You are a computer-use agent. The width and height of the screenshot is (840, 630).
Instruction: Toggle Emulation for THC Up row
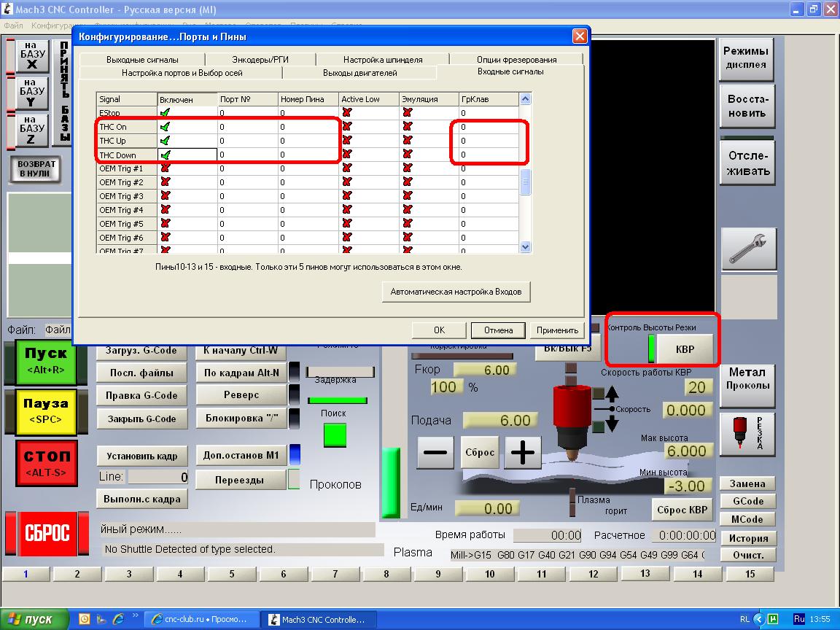point(408,141)
